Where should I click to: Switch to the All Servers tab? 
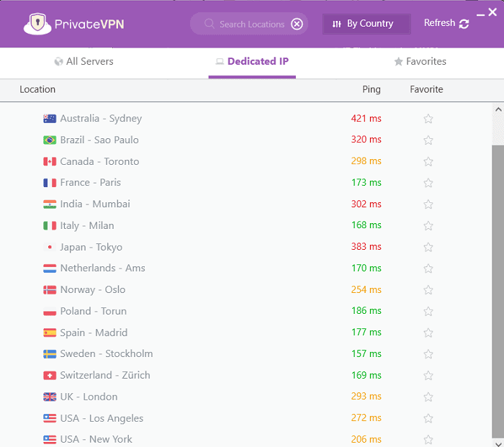click(x=84, y=62)
